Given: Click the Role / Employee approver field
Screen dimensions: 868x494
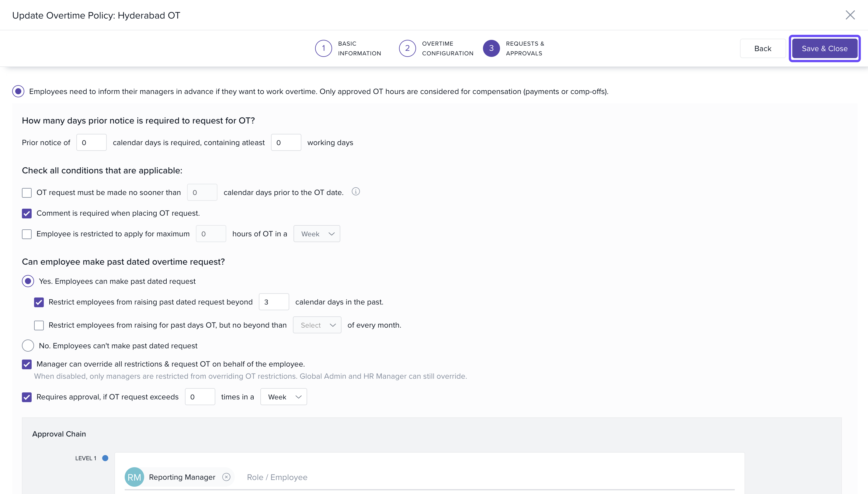Looking at the screenshot, I should tap(277, 477).
